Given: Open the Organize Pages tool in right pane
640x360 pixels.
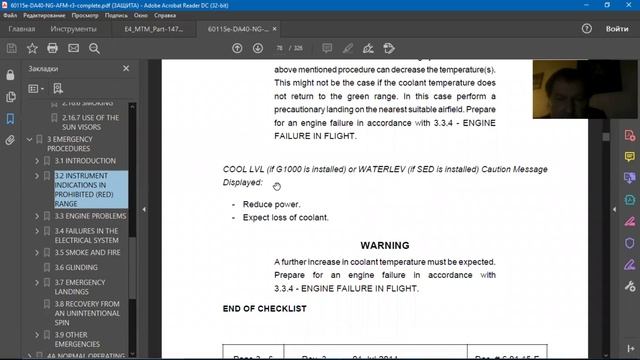Looking at the screenshot, I should (x=630, y=178).
